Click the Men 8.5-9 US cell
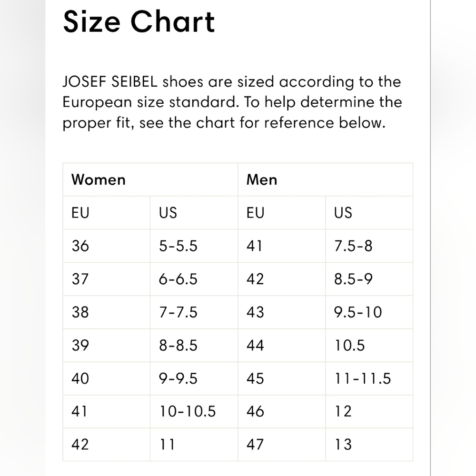The image size is (476, 476). pyautogui.click(x=369, y=279)
